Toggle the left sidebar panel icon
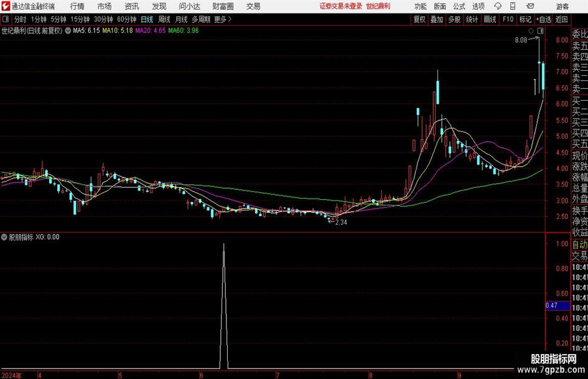Screen dimensions: 588x379 (6, 19)
